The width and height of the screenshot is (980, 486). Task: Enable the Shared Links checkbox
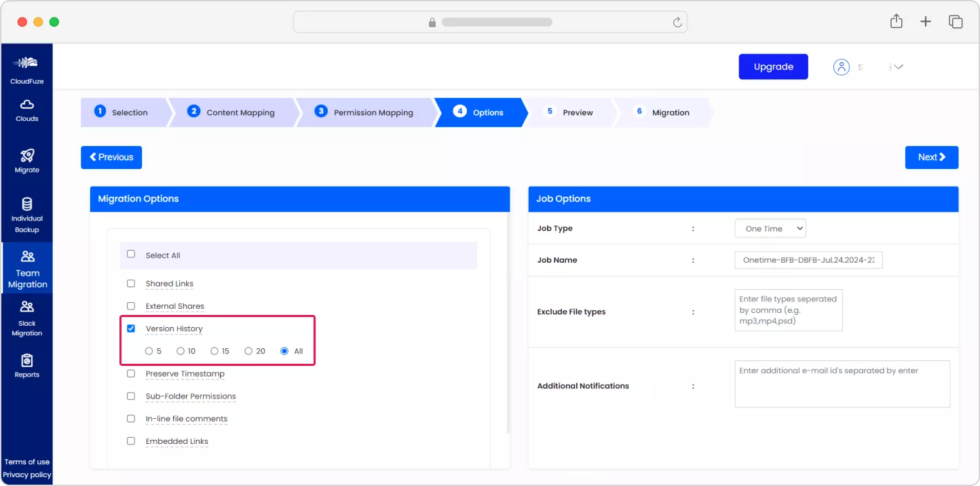click(x=131, y=283)
